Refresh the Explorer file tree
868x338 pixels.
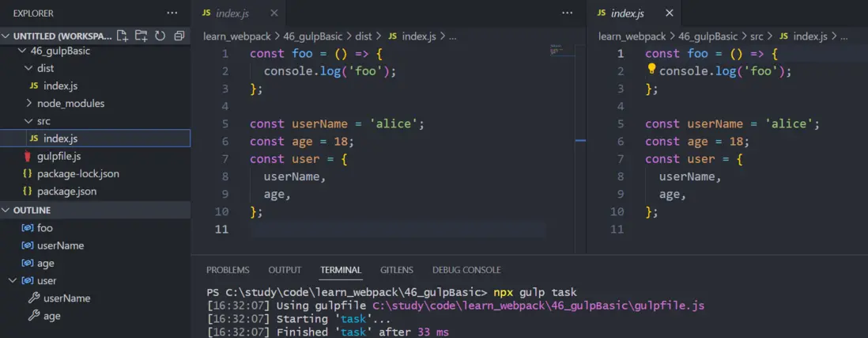point(160,36)
